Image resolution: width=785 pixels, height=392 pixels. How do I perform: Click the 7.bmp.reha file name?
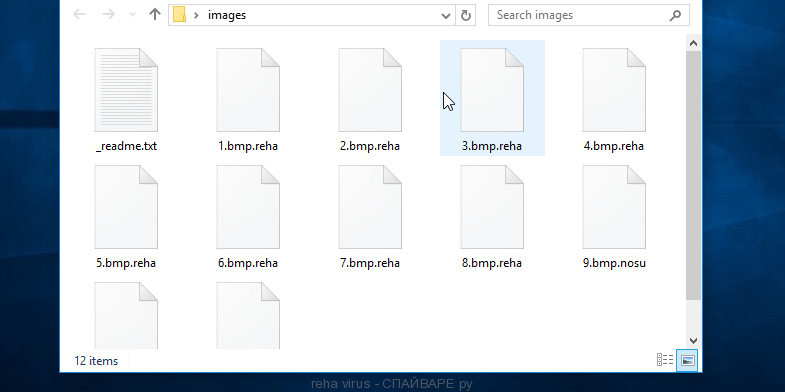[370, 263]
